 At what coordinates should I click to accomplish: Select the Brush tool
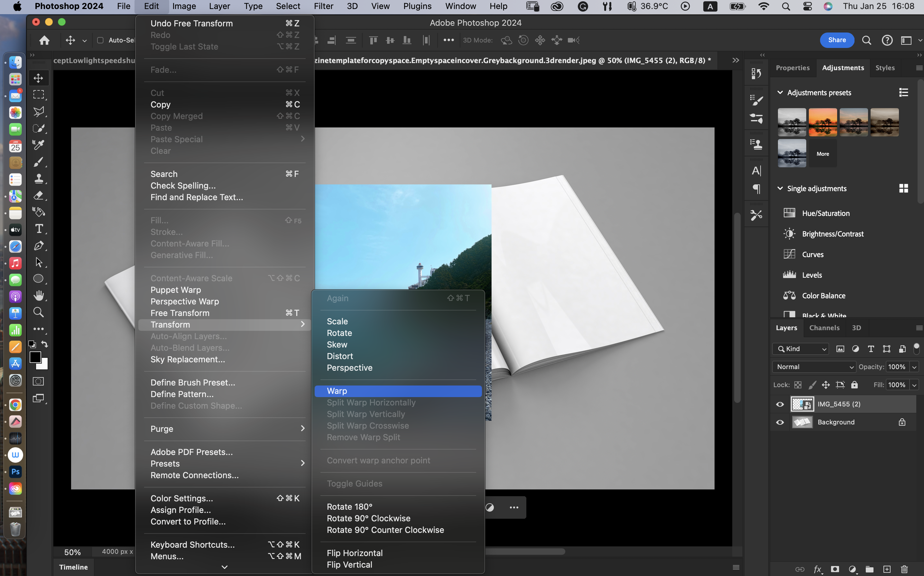39,162
